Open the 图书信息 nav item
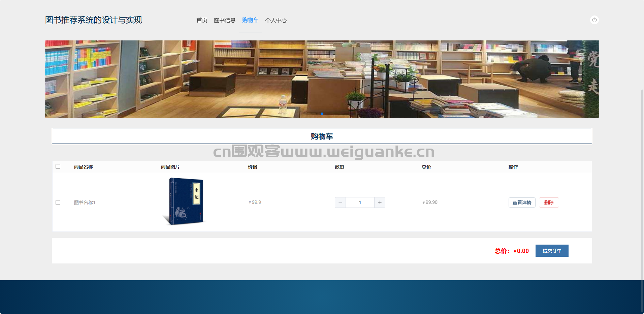The height and width of the screenshot is (314, 644). (x=225, y=20)
